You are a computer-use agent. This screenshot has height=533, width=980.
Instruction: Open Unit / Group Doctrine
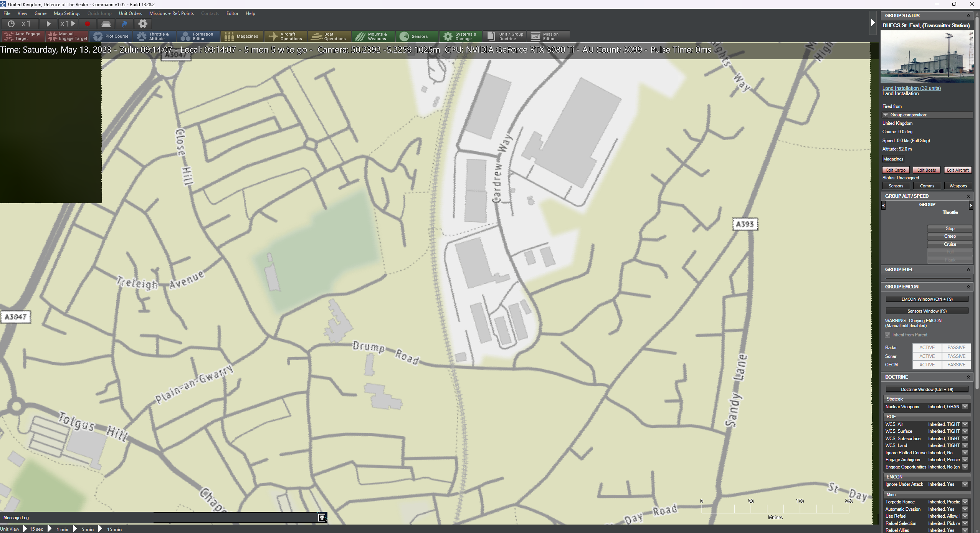[x=505, y=36]
